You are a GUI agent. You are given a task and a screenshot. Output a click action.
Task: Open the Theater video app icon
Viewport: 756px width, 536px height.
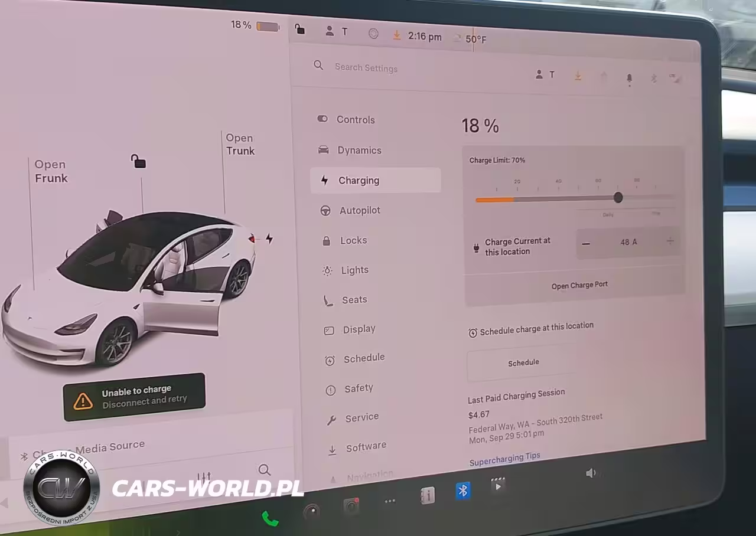tap(498, 486)
